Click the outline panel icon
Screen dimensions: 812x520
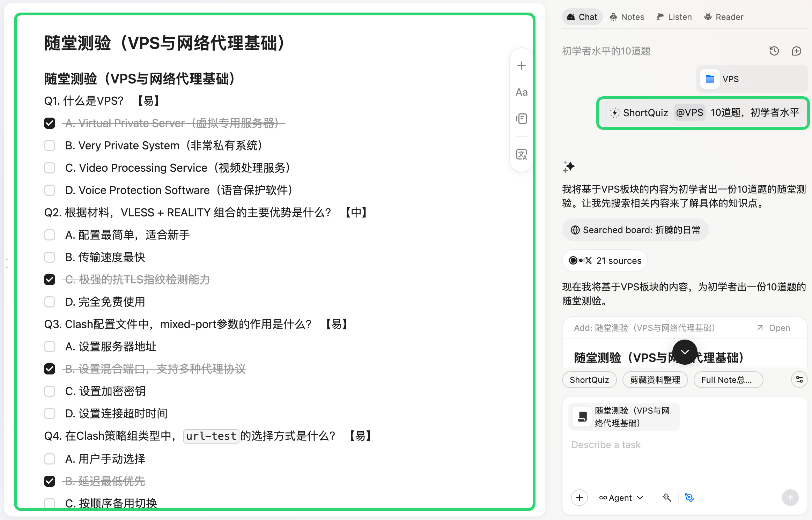pos(521,119)
